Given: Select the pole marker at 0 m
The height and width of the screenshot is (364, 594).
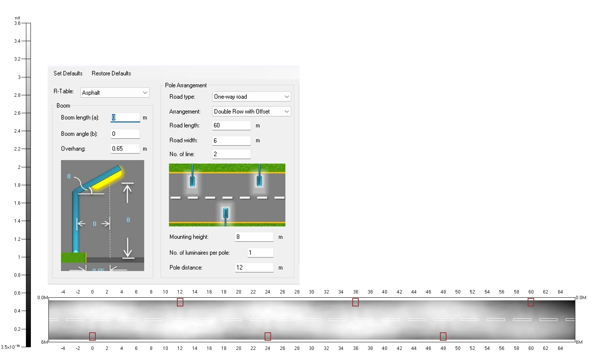Looking at the screenshot, I should click(92, 337).
